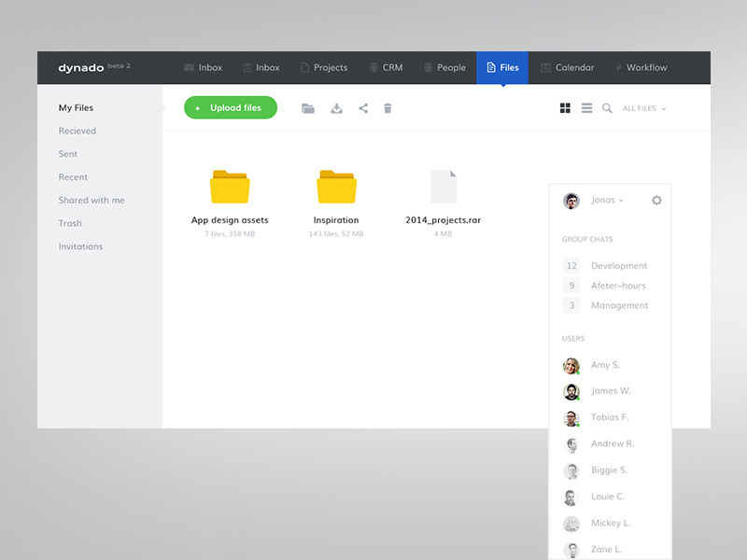The height and width of the screenshot is (560, 747).
Task: Click Andrew R. avatar
Action: click(x=571, y=445)
